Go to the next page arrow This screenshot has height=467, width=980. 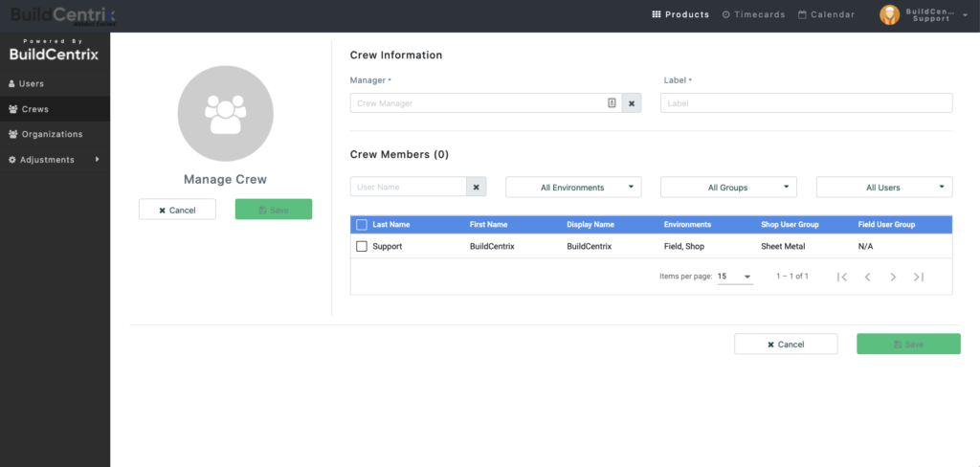[x=893, y=277]
